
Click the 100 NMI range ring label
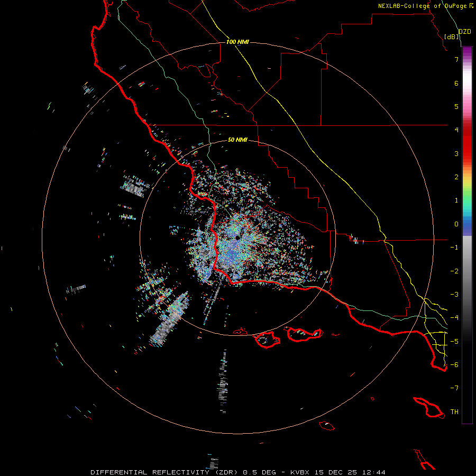237,42
